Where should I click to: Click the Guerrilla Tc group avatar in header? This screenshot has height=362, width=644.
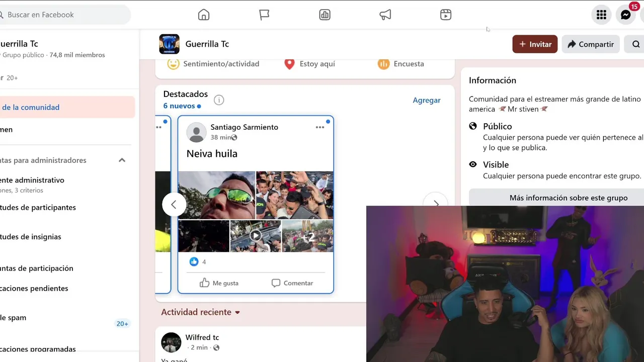coord(169,44)
